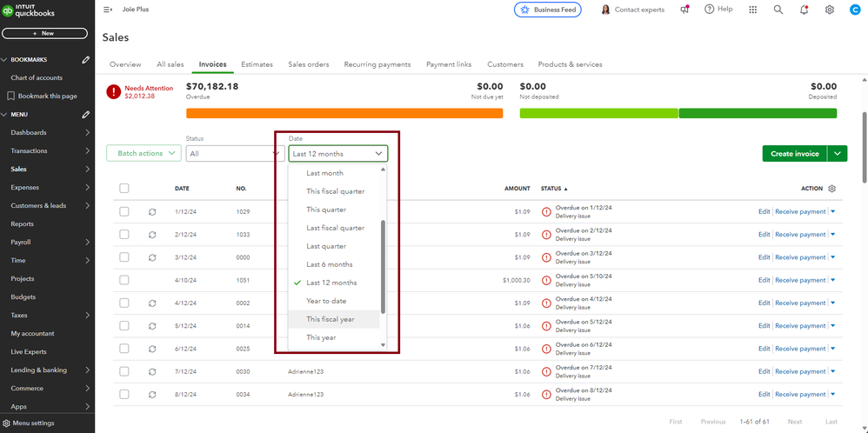The width and height of the screenshot is (868, 433).
Task: Click recurring icon on invoice 0014 row
Action: pyautogui.click(x=152, y=326)
